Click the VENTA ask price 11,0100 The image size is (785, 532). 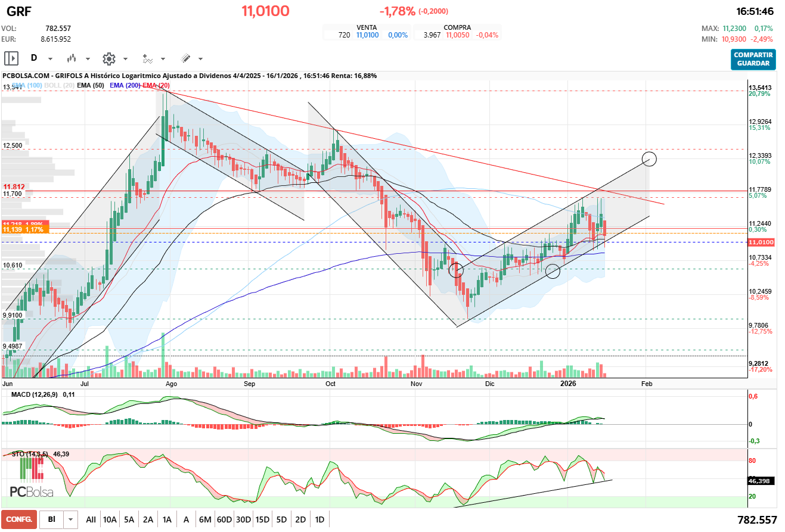(x=367, y=35)
